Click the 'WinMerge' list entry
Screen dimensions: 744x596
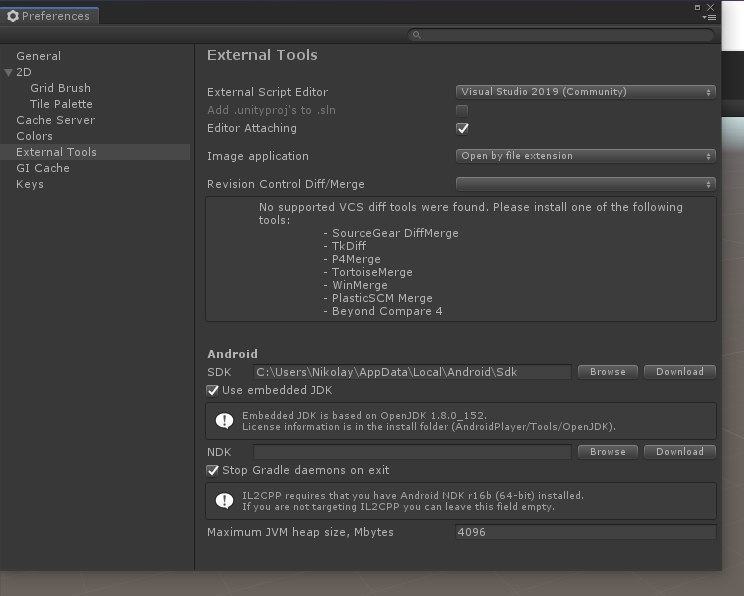360,285
